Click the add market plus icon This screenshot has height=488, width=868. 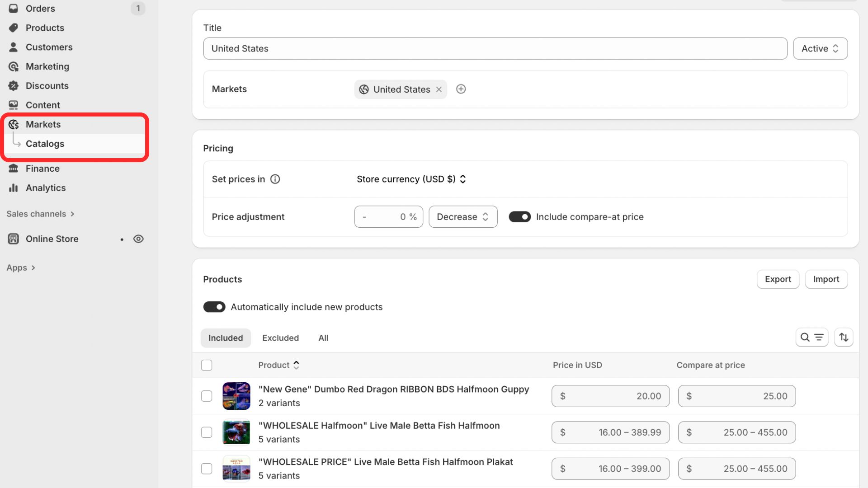click(x=461, y=89)
